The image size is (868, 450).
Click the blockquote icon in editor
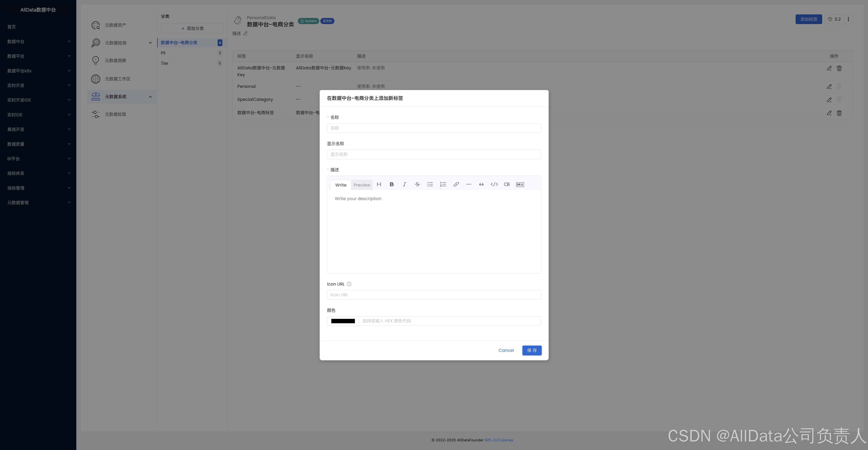(x=481, y=184)
